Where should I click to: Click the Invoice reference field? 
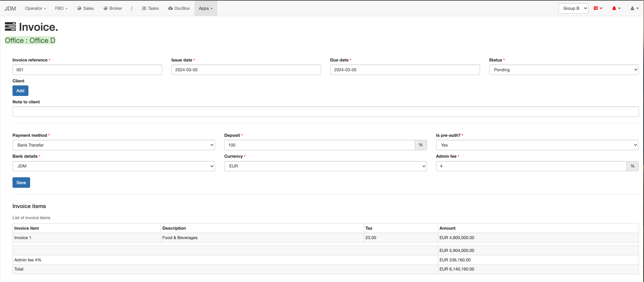87,70
